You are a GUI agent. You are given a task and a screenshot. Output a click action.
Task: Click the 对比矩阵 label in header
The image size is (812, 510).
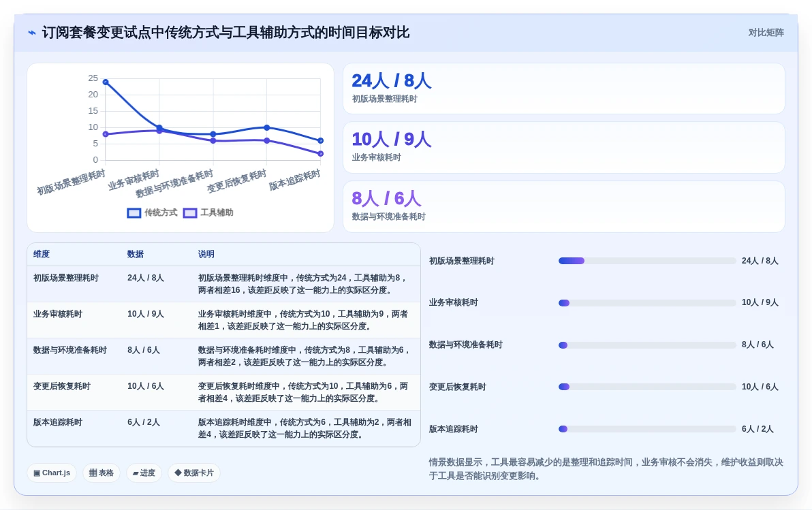(766, 33)
